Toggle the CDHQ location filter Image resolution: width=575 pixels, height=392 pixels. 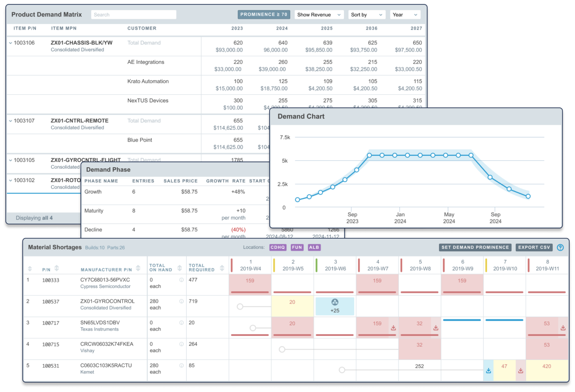pyautogui.click(x=277, y=247)
